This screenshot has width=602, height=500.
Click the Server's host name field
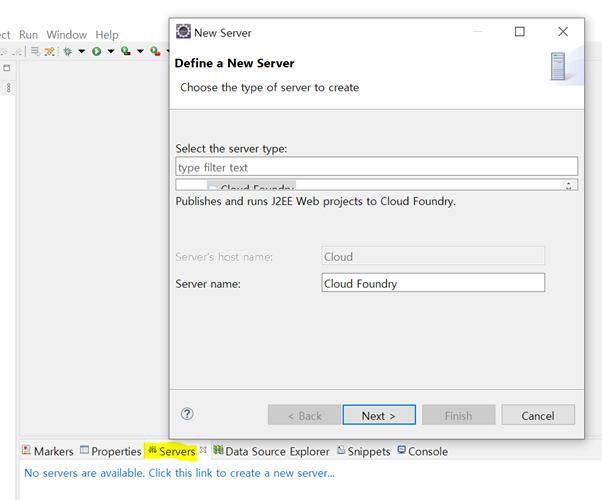click(433, 256)
